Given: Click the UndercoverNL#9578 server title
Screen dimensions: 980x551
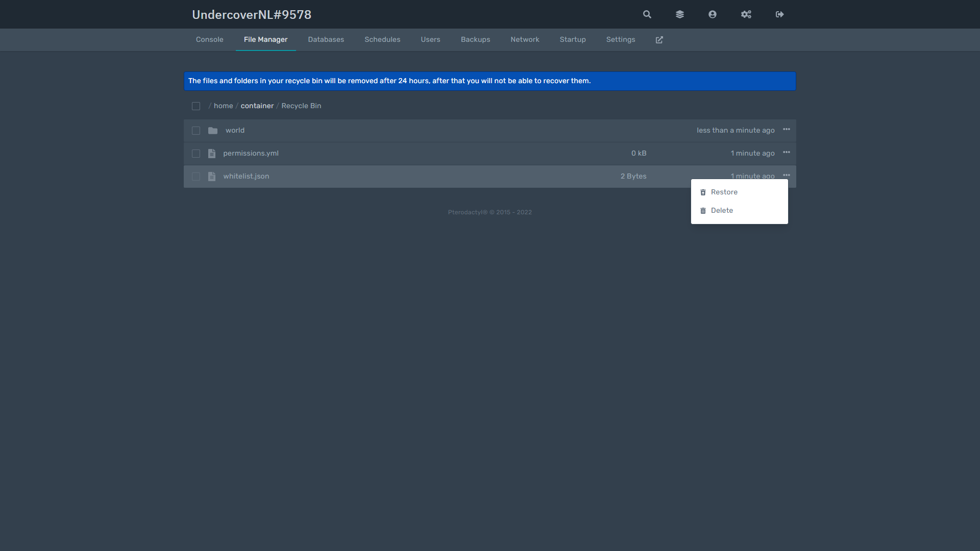Looking at the screenshot, I should (252, 15).
